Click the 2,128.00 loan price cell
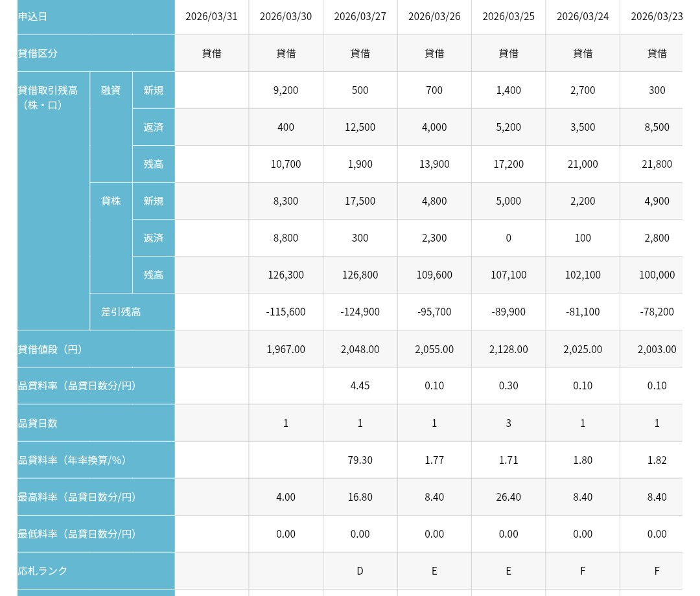 [x=508, y=349]
